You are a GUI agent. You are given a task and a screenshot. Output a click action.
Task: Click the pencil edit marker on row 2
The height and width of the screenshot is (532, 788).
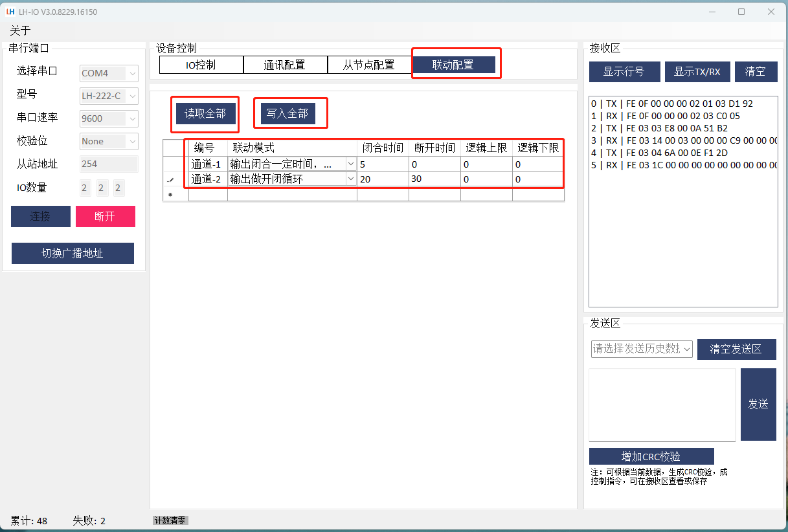coord(170,179)
